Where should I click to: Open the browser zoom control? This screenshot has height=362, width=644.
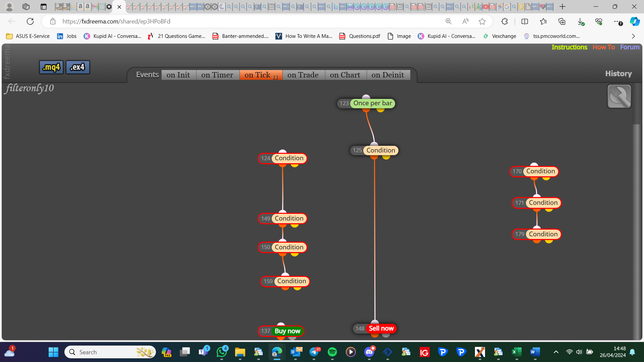448,21
